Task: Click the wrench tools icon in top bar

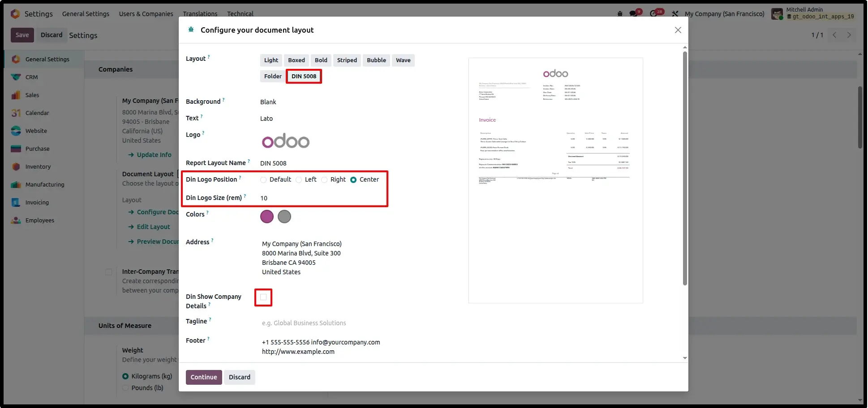Action: click(675, 14)
